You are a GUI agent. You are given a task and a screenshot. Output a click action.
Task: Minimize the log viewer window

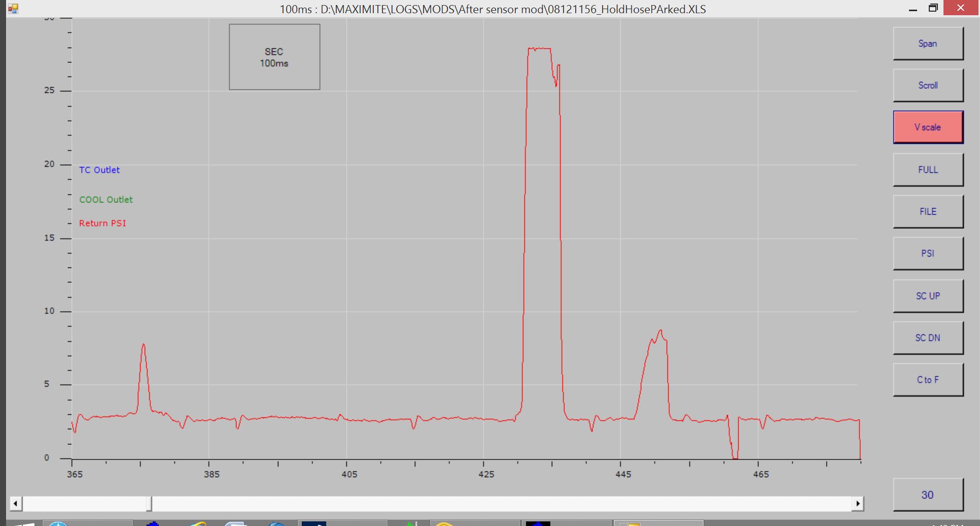(913, 9)
